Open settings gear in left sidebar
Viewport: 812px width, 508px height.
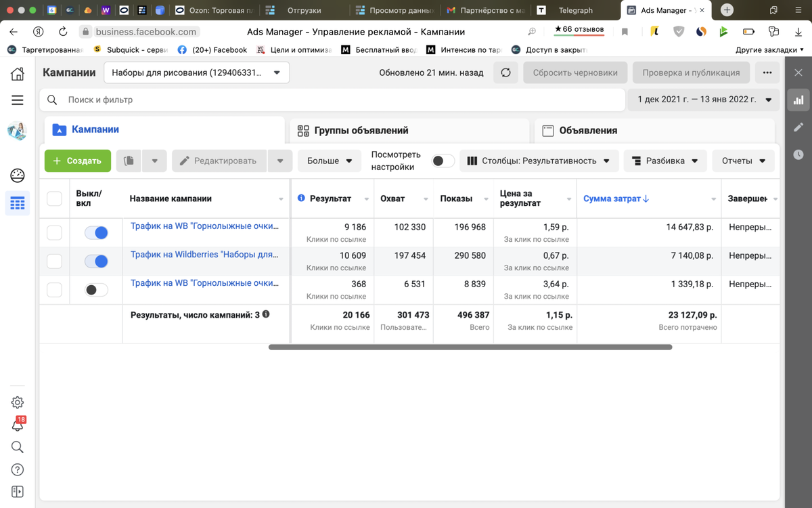17,402
